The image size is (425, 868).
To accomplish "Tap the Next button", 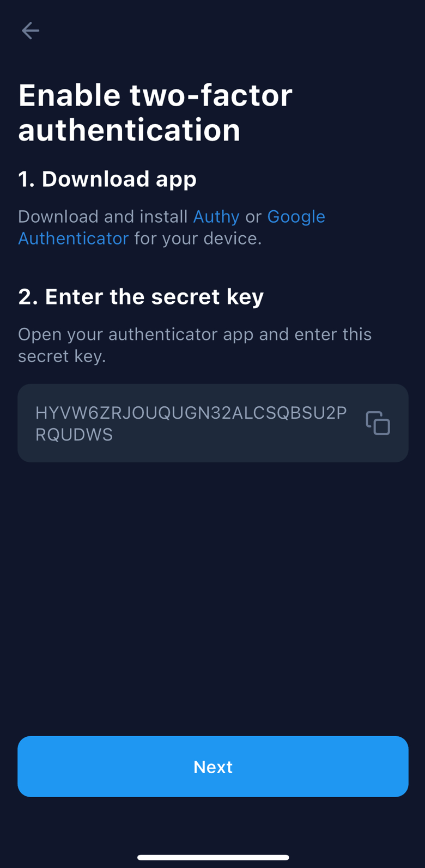I will coord(213,767).
